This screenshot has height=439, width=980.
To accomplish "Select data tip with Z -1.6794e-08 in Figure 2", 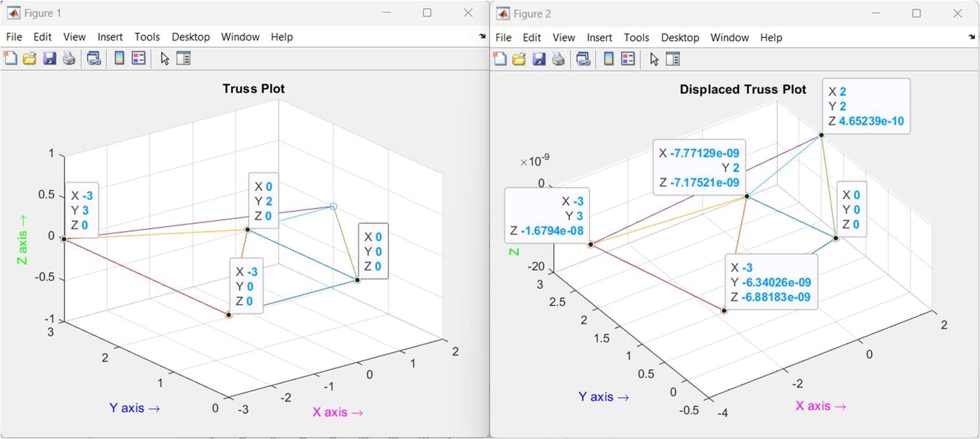I will [x=547, y=216].
